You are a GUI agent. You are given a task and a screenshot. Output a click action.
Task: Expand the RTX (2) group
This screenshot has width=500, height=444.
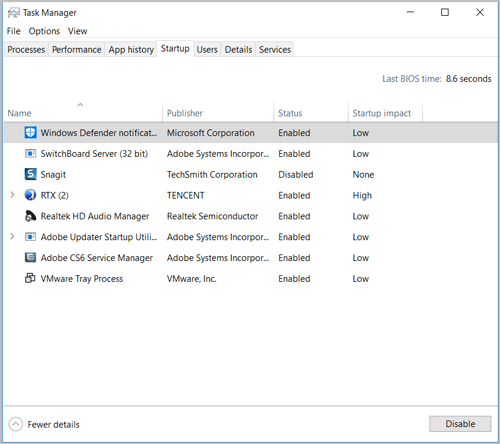coord(12,195)
